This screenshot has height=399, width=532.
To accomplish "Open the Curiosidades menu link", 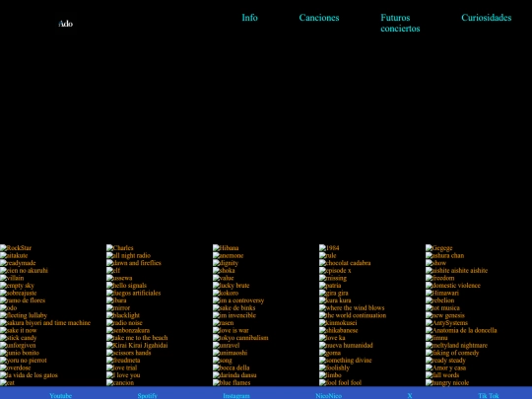I will click(x=487, y=18).
